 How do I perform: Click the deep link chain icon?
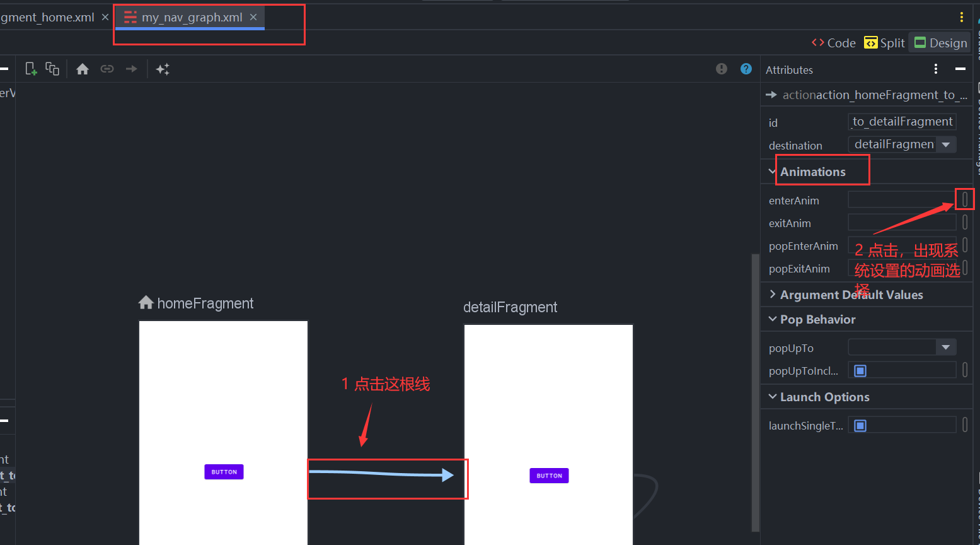pos(107,69)
